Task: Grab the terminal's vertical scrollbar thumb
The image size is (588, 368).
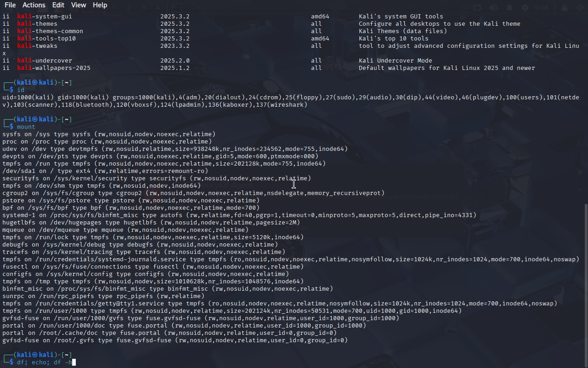Action: click(585, 285)
